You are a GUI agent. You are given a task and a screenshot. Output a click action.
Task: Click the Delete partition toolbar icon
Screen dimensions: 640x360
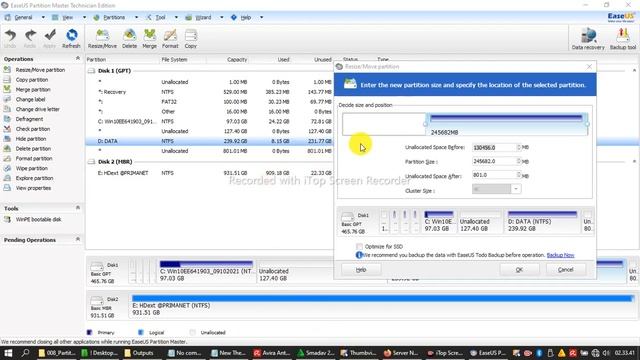[129, 39]
